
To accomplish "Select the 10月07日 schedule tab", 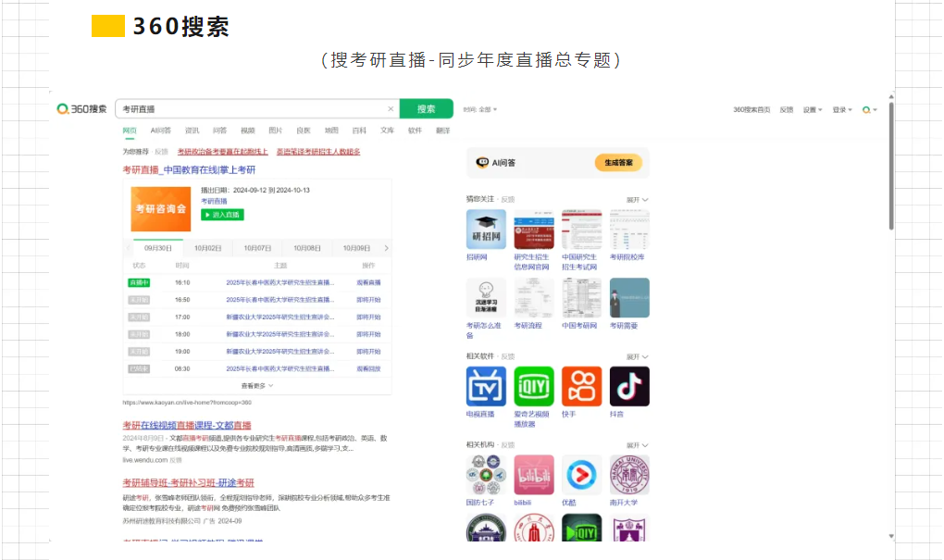I will click(x=257, y=248).
